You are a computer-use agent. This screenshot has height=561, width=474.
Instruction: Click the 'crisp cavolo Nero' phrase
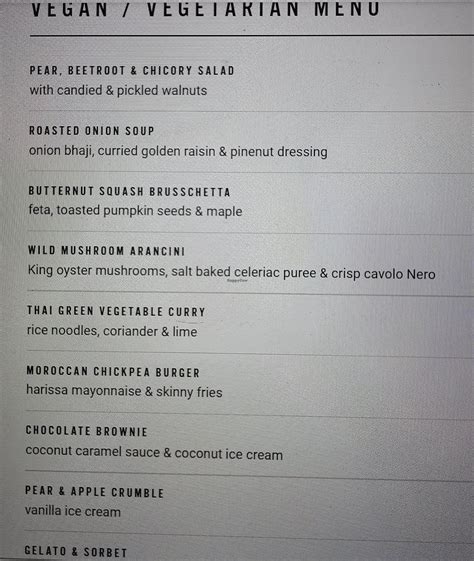383,274
